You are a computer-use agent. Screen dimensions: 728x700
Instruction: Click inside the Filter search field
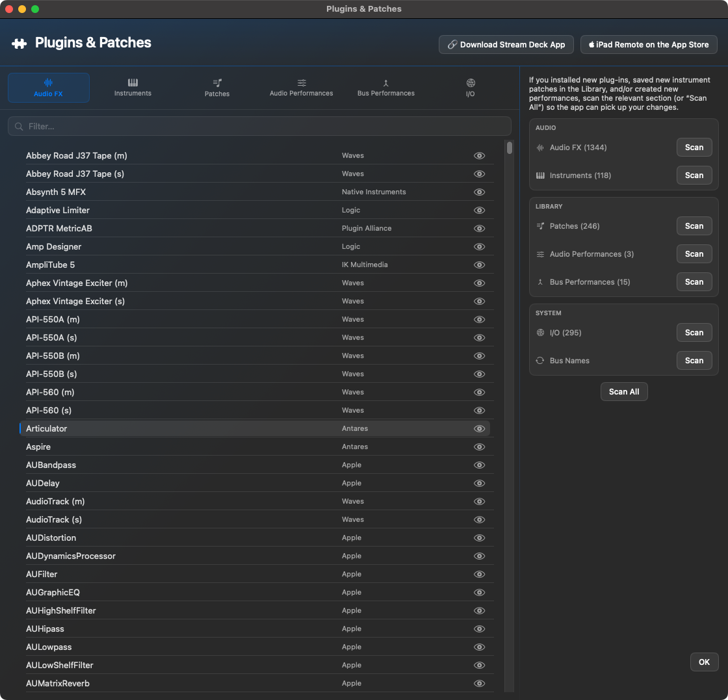pos(259,126)
